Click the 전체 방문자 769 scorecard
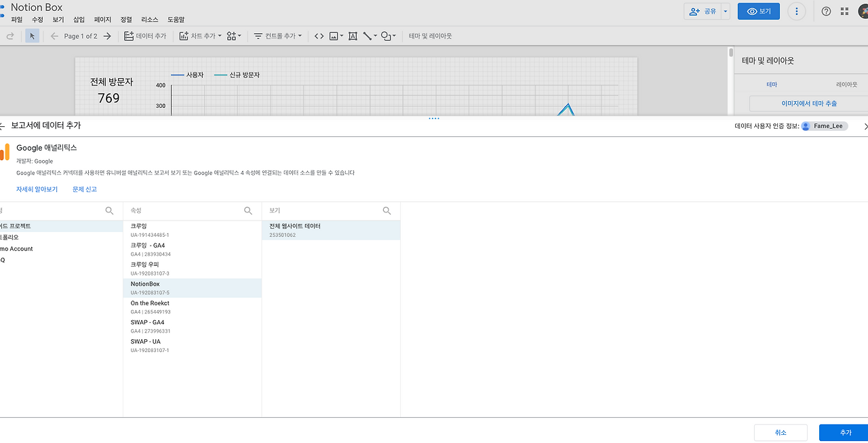Viewport: 868px width, 443px height. [x=111, y=90]
